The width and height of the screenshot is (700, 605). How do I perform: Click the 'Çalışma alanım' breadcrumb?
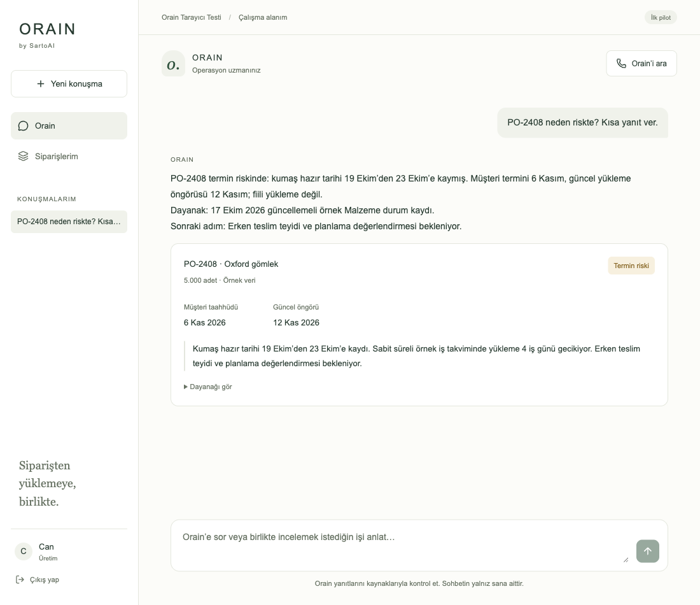click(263, 17)
